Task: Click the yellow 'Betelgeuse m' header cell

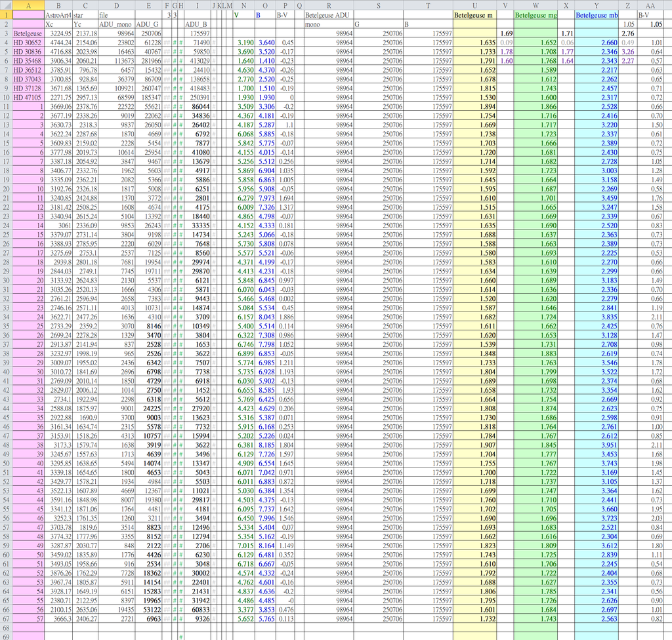Action: [x=474, y=15]
